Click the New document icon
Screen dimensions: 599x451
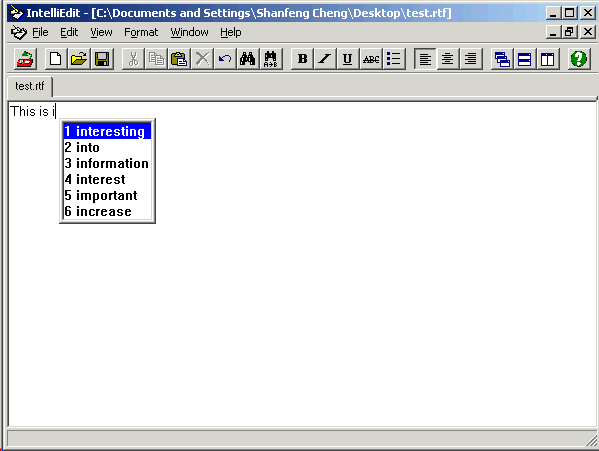point(56,59)
